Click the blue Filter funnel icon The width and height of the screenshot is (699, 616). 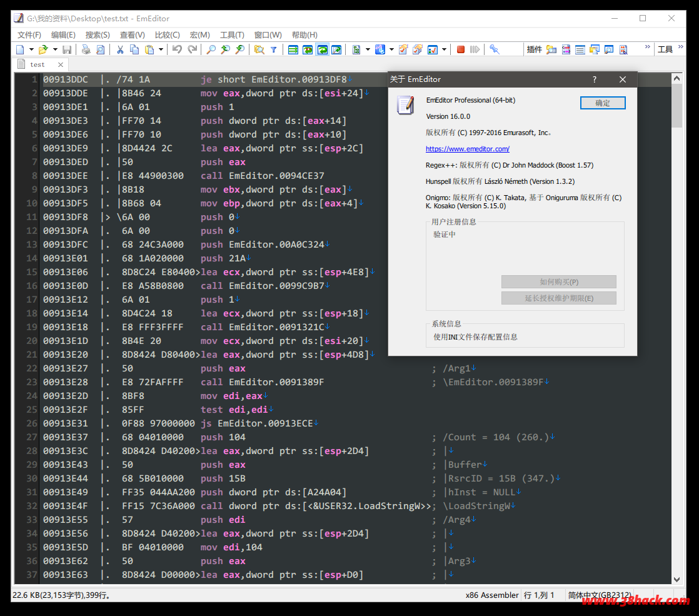click(274, 49)
